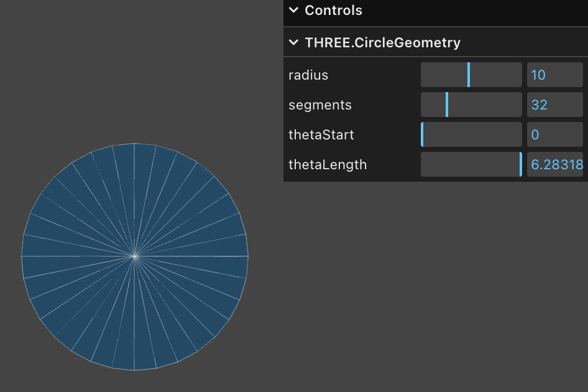The height and width of the screenshot is (392, 588).
Task: Click the Controls panel title text
Action: 333,11
